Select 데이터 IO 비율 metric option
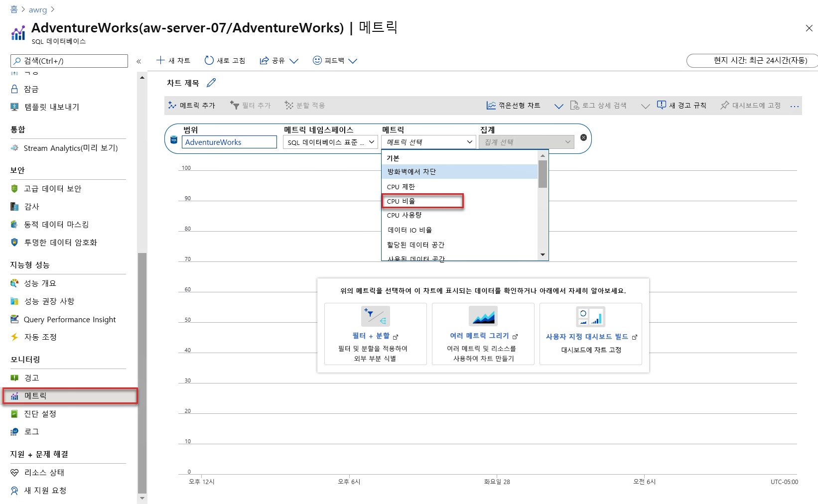Screen dimensions: 818x504 click(x=460, y=230)
